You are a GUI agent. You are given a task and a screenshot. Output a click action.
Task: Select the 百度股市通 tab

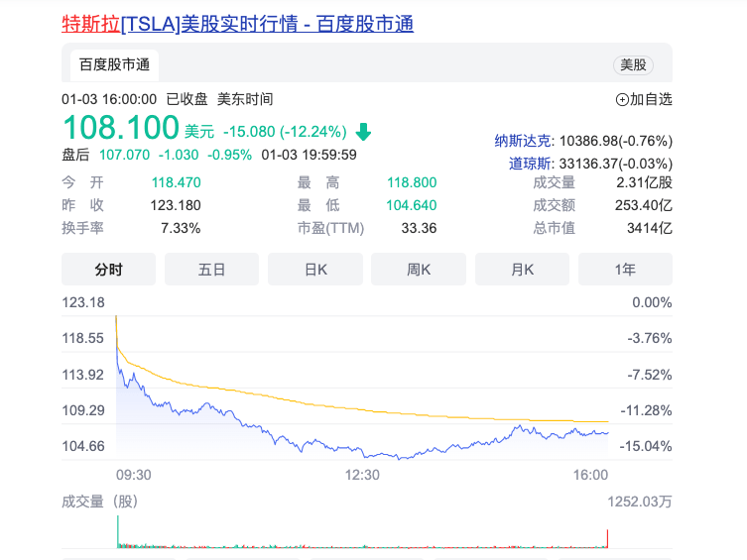114,64
